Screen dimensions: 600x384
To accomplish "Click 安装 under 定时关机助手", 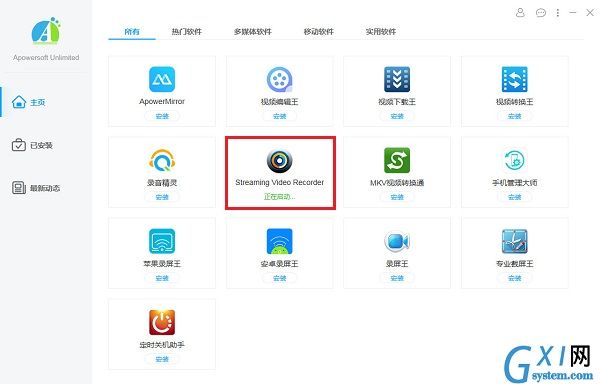I will click(x=162, y=359).
